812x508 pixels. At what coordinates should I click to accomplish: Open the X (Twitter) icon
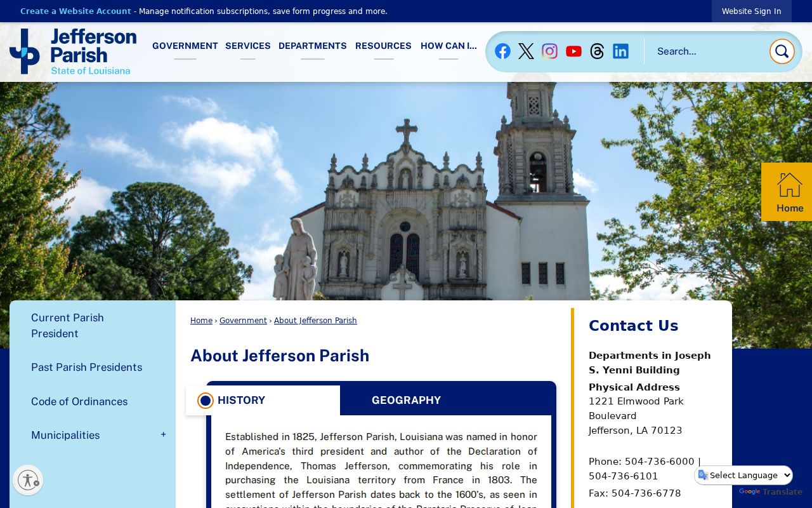(x=526, y=51)
